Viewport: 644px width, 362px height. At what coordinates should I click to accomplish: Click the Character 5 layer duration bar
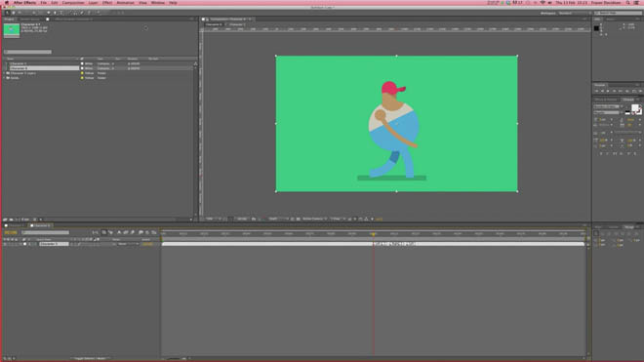click(x=373, y=244)
